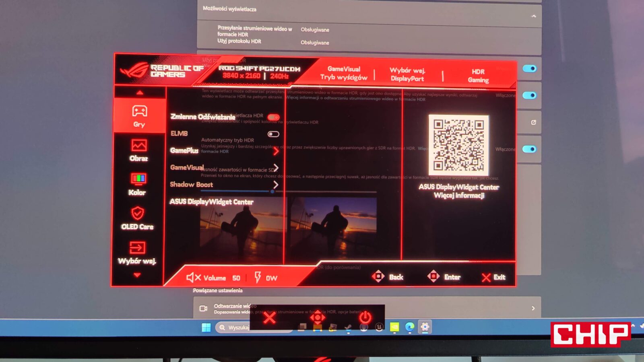Enable the ELMB toggle

point(273,134)
